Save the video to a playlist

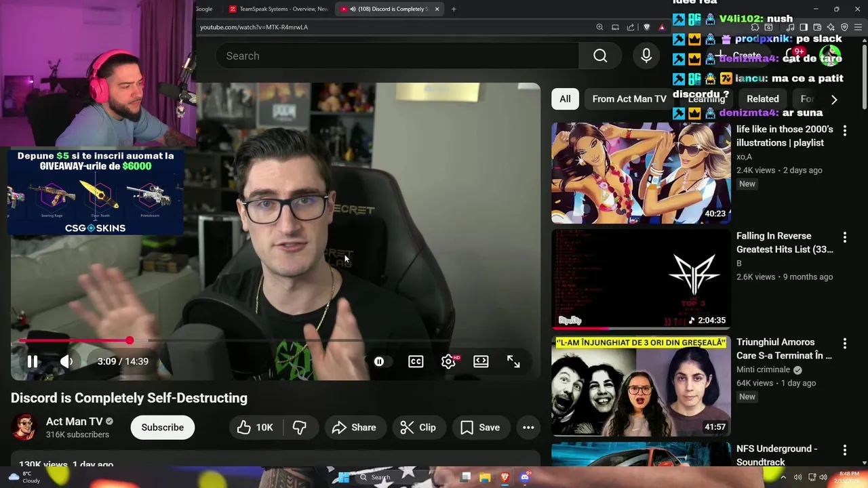[480, 427]
